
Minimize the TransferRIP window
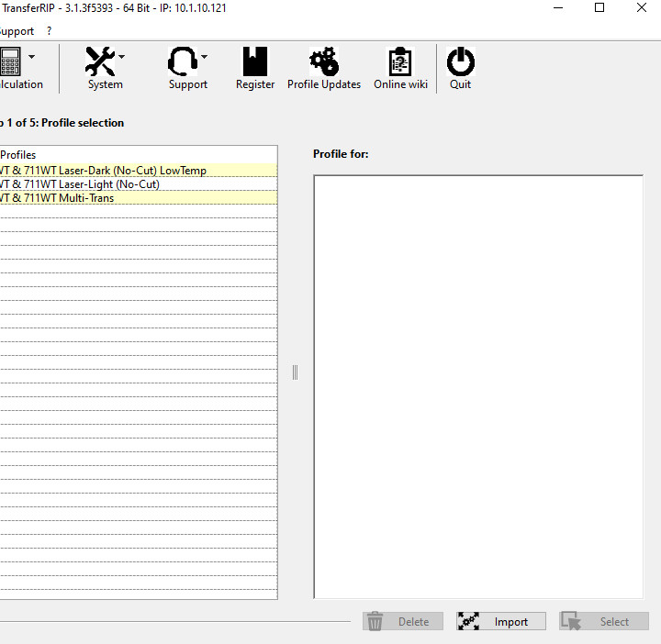click(558, 8)
